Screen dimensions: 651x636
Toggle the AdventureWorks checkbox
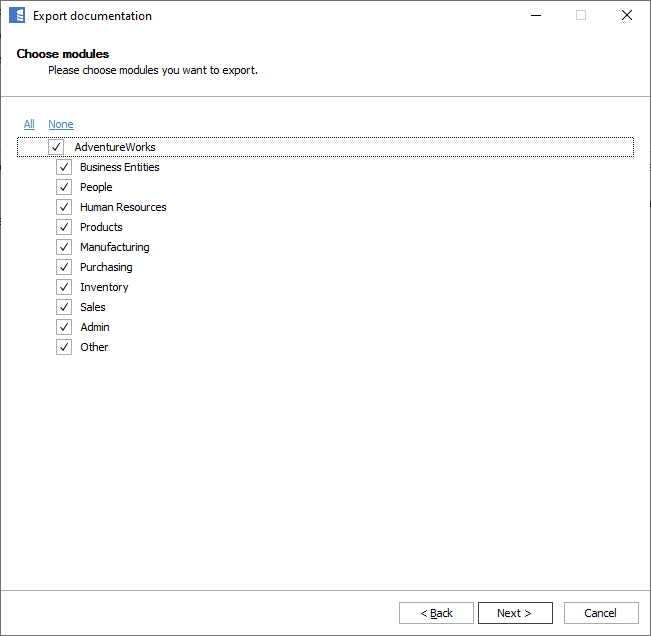[x=56, y=147]
